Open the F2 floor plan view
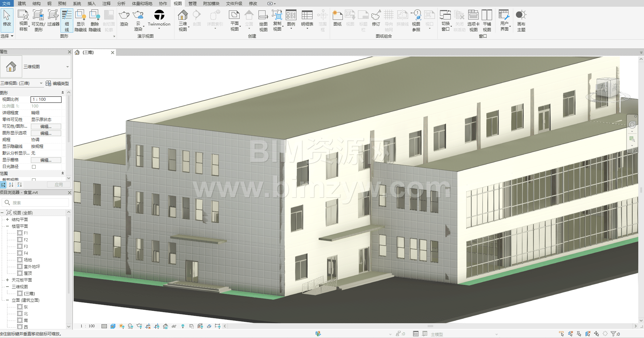Viewport: 644px width, 338px height. (x=26, y=240)
